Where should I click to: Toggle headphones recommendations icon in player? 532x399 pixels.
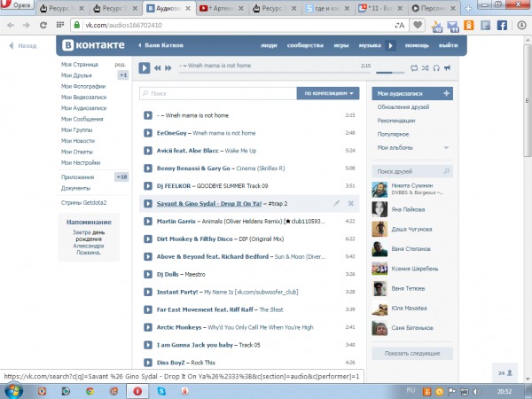tap(436, 68)
